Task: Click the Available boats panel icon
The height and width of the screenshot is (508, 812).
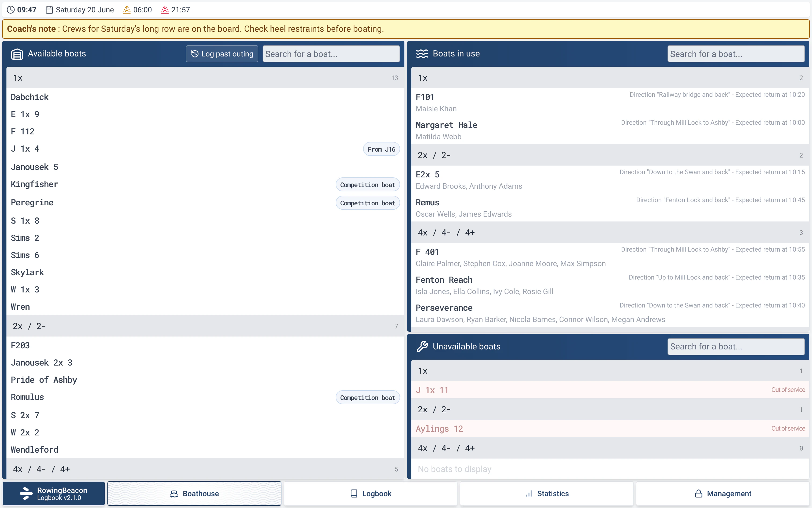Action: point(17,54)
